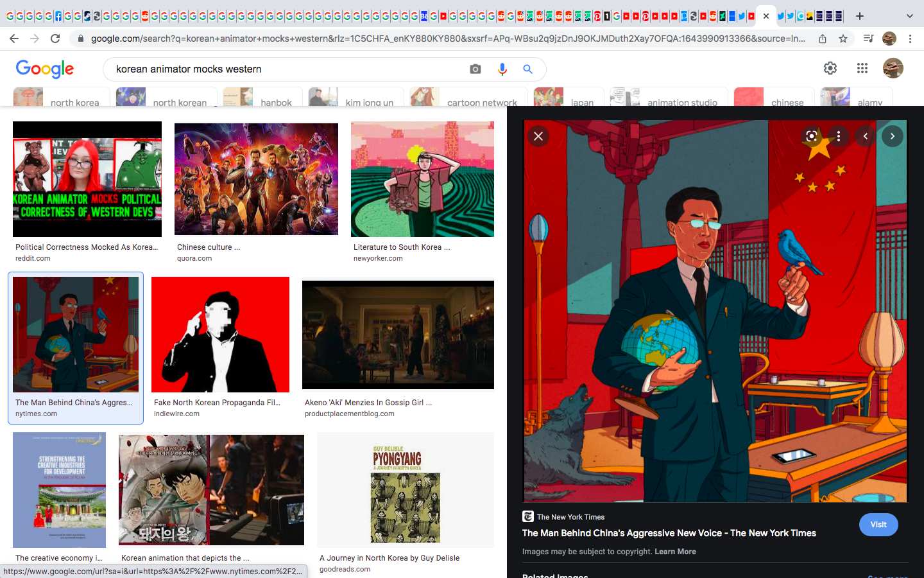This screenshot has height=578, width=924.
Task: Click the address bar URL
Action: pos(448,39)
